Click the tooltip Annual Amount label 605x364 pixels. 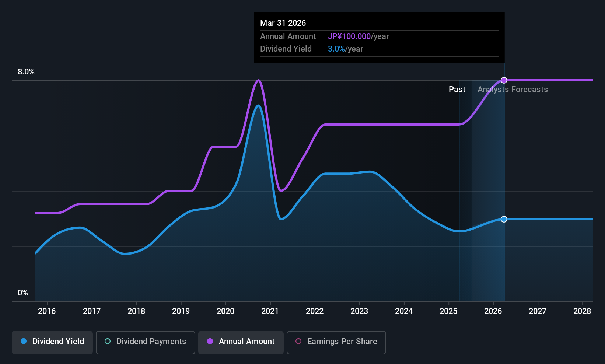tap(288, 36)
